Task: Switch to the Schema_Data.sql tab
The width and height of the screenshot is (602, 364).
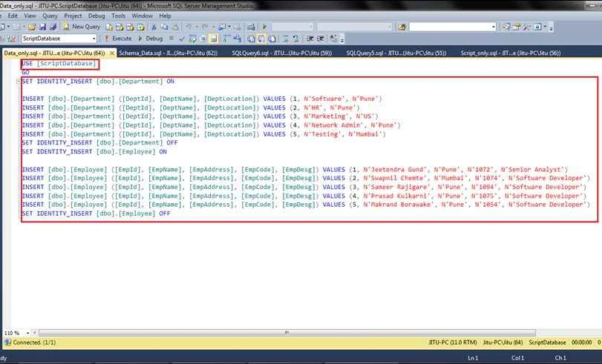Action: [169, 53]
